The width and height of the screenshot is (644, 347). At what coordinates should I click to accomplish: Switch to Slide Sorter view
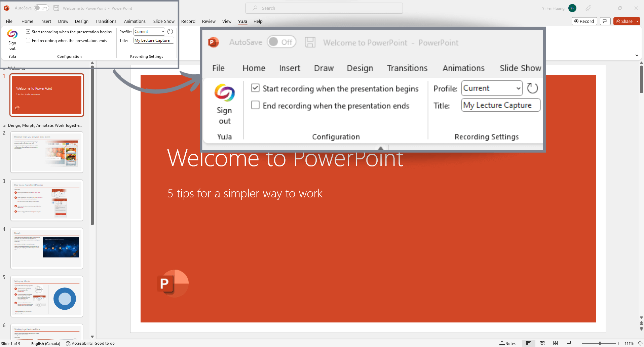click(x=542, y=343)
